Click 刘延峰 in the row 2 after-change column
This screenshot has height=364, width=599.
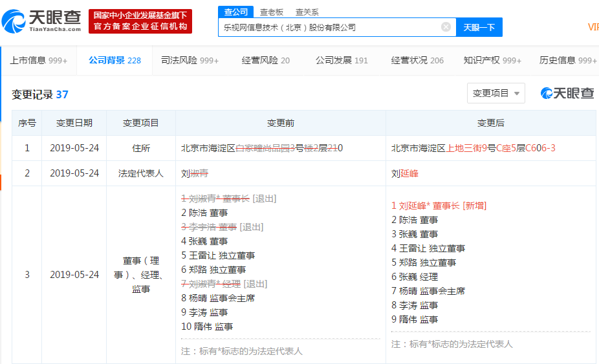coord(404,173)
